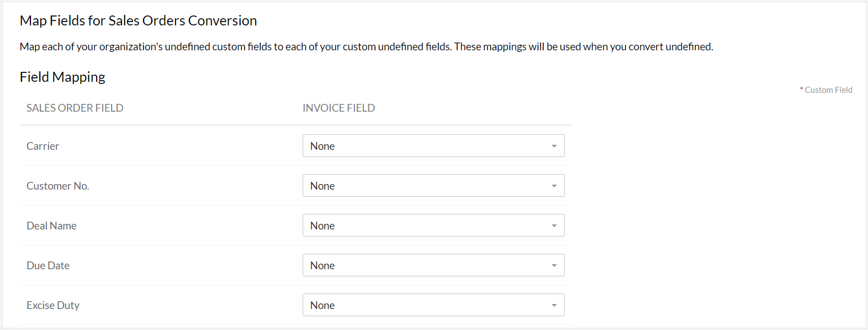This screenshot has width=868, height=330.
Task: Click the Custom Field legend note
Action: (828, 90)
